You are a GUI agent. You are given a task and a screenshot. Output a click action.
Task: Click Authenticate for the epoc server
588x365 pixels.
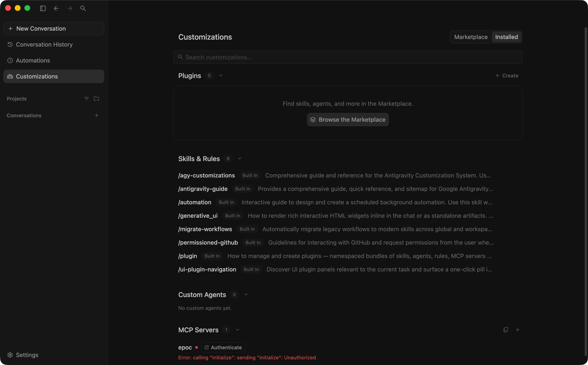tap(223, 347)
